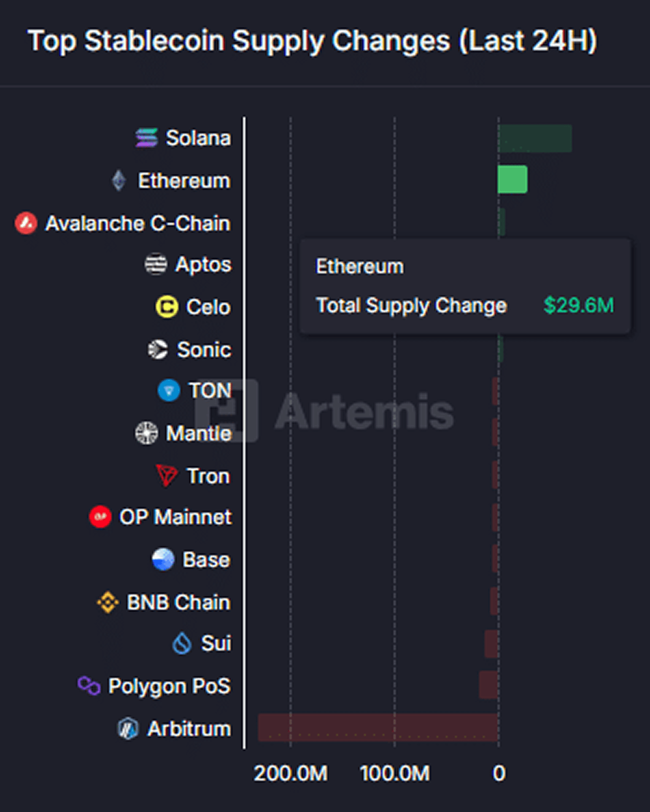Click the Arbitrum logo icon

(128, 728)
